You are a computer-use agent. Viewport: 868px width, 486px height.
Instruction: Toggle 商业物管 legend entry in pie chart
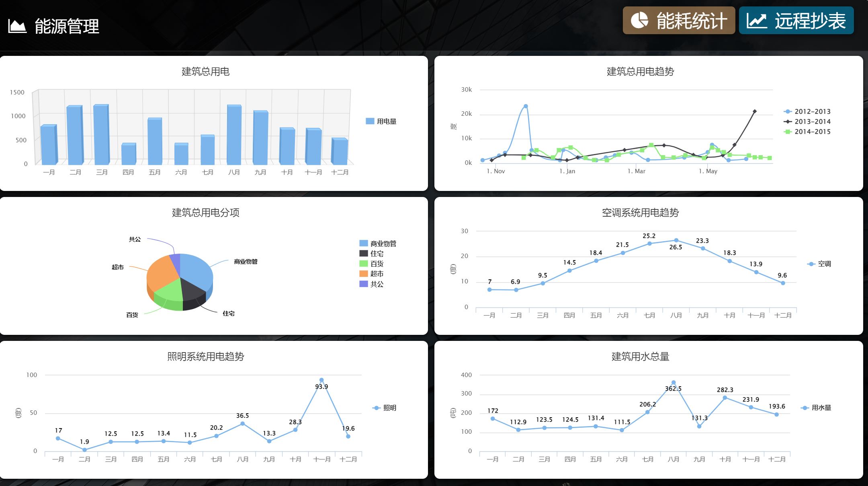[383, 243]
